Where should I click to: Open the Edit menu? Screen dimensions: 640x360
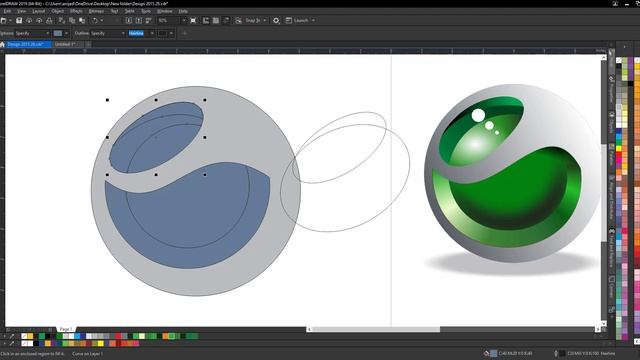click(7, 11)
